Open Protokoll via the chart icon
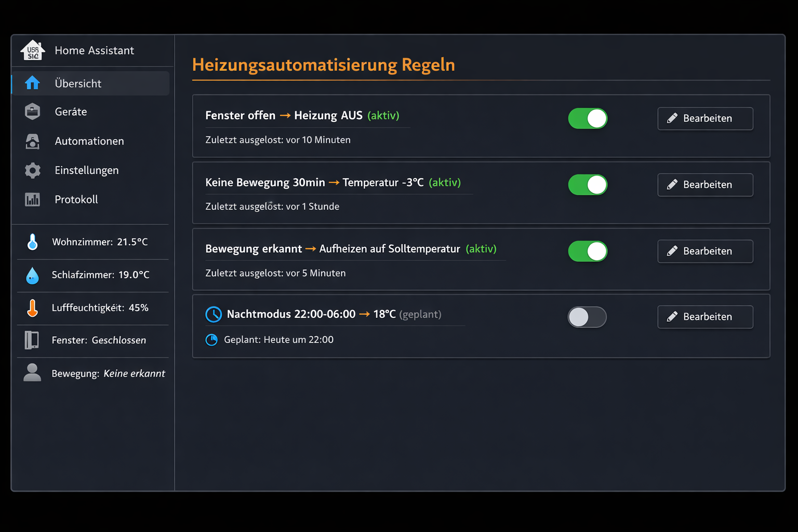 click(32, 199)
